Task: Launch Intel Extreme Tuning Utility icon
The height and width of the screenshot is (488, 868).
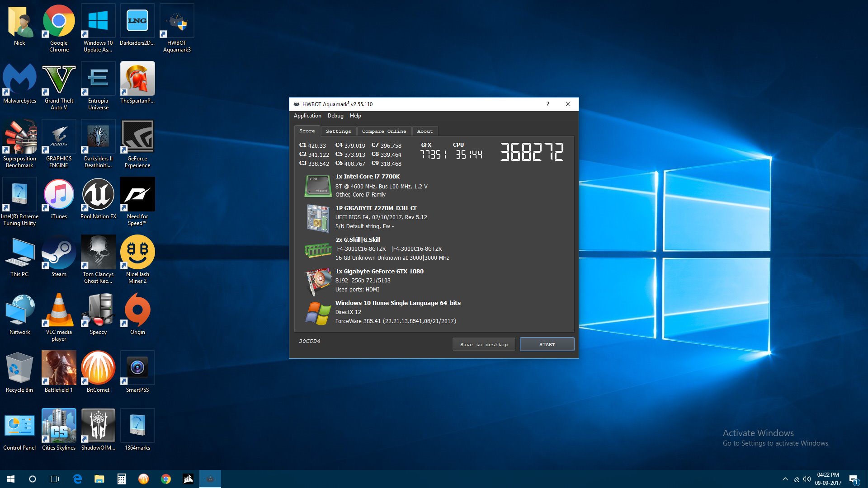Action: pyautogui.click(x=19, y=202)
